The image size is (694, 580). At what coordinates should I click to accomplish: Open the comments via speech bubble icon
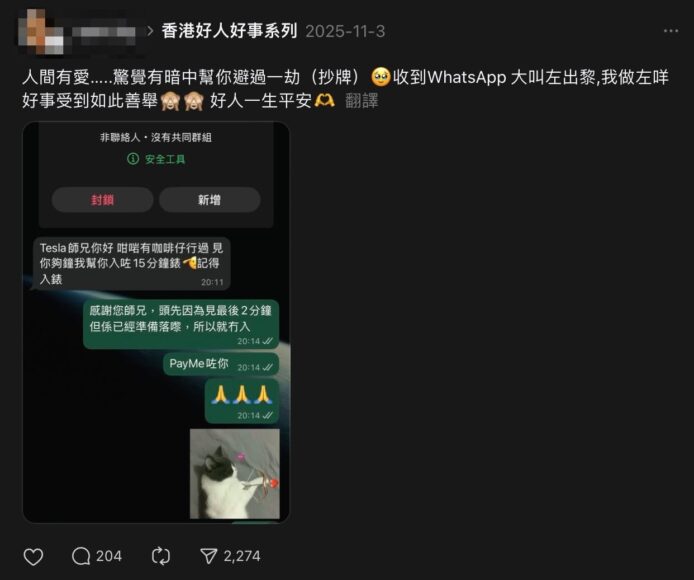[81, 556]
